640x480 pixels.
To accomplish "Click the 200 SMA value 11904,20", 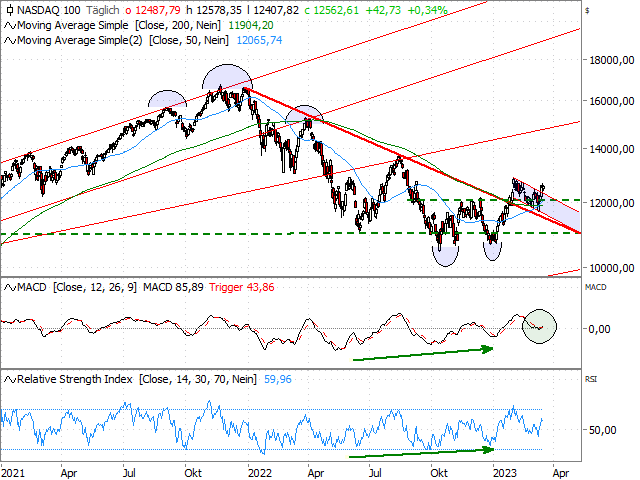I will point(251,26).
